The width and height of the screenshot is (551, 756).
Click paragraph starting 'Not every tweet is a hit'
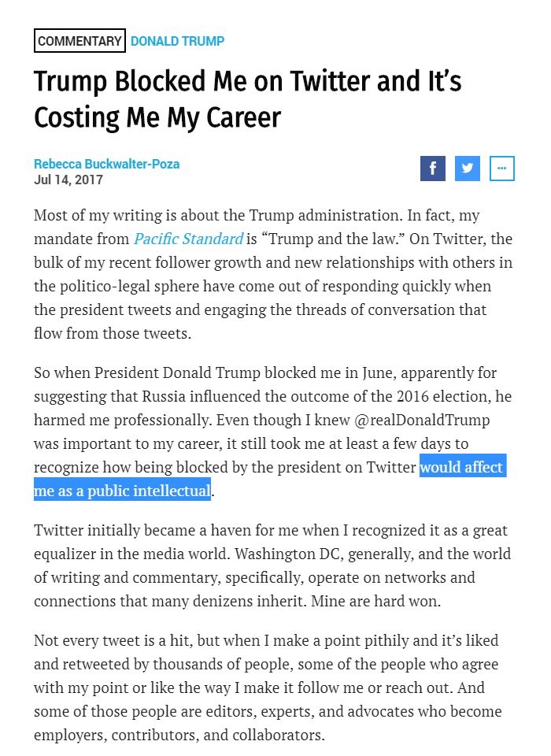coord(268,687)
